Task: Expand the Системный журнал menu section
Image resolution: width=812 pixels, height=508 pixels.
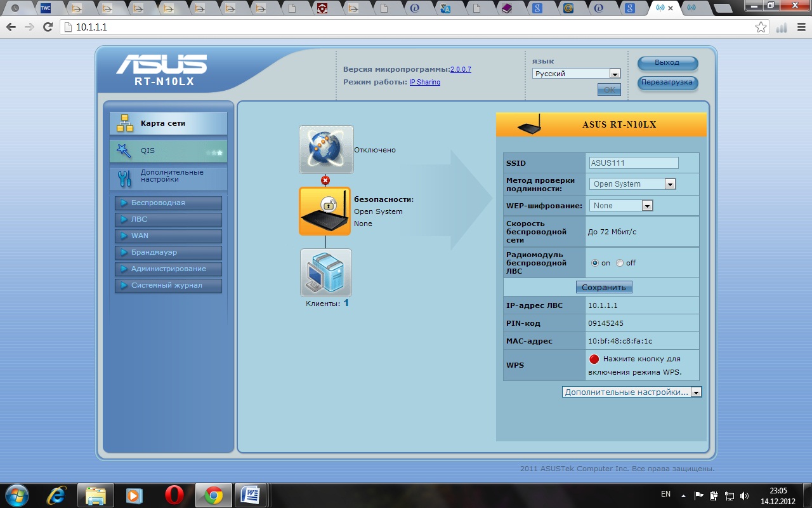Action: pyautogui.click(x=168, y=286)
